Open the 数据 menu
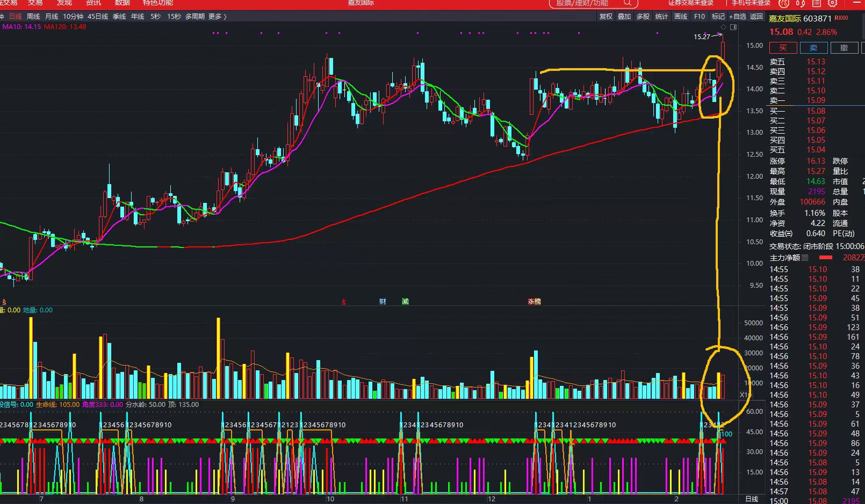 122,3
